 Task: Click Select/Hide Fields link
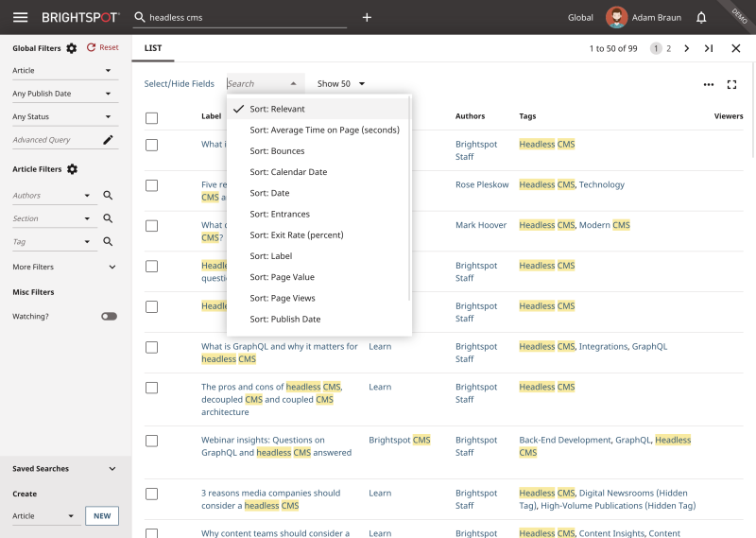180,84
